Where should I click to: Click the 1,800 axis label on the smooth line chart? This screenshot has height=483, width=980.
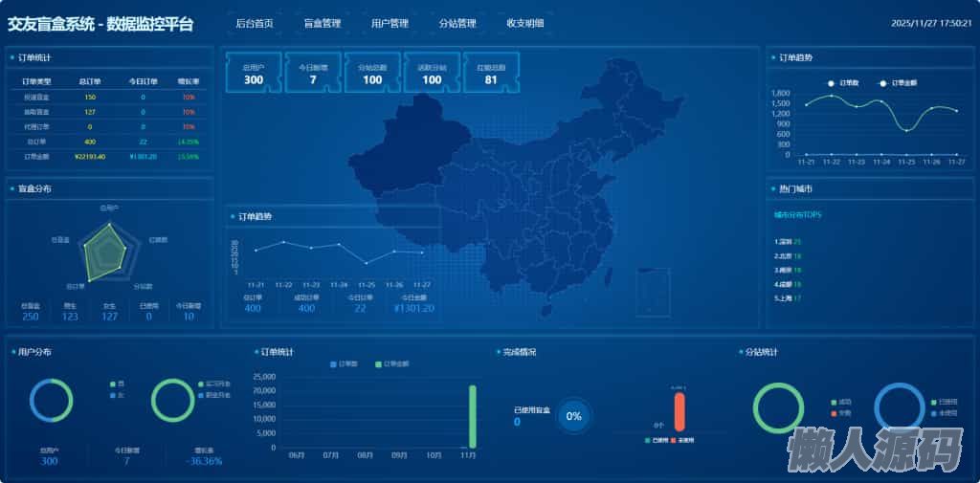pos(781,93)
